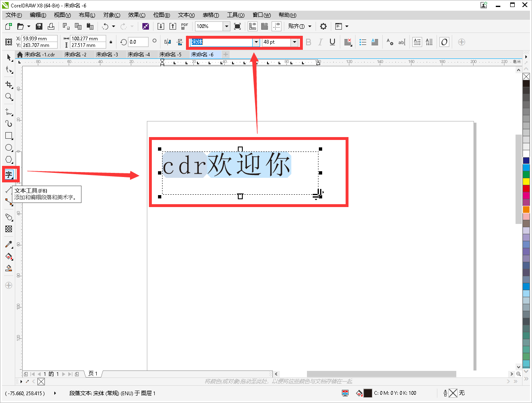The image size is (532, 403).
Task: Choose the Ellipse tool
Action: pos(9,147)
